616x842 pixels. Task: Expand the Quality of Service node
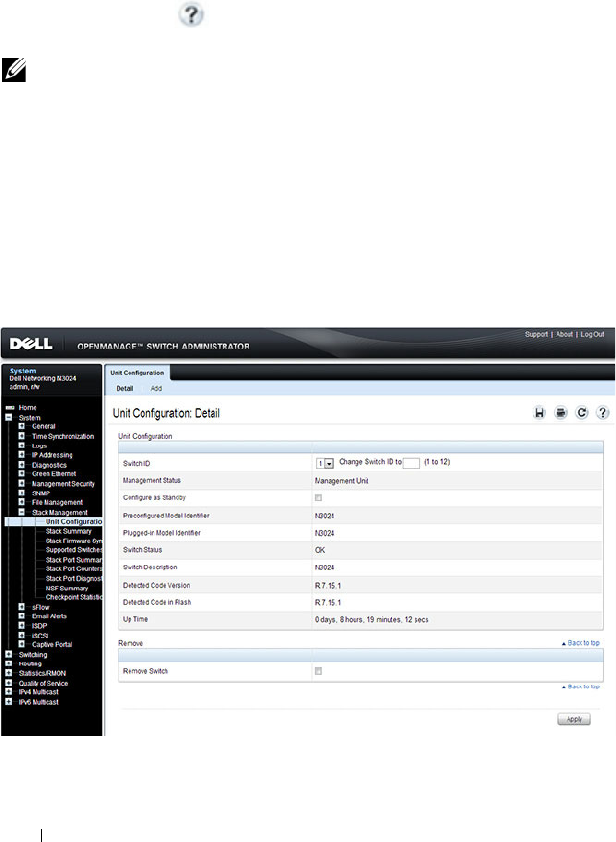[x=9, y=683]
